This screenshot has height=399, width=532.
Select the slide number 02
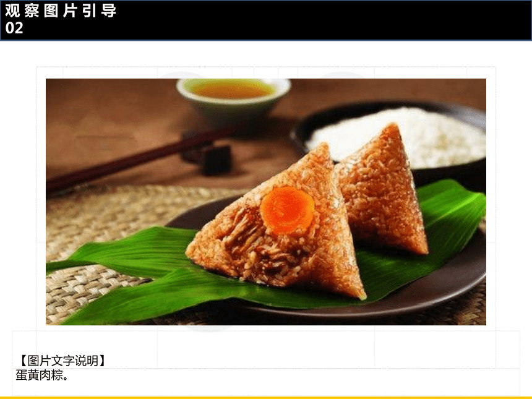14,28
